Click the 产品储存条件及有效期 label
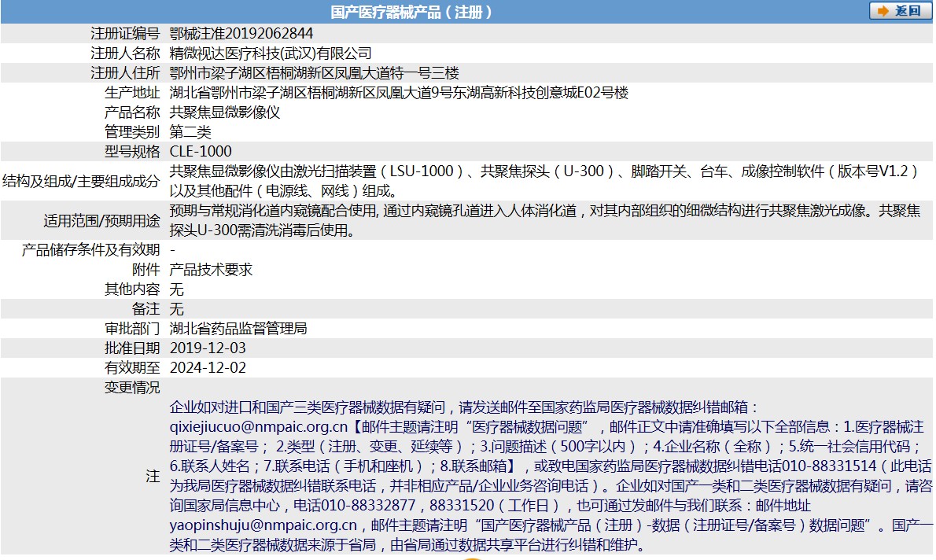This screenshot has height=560, width=936. pos(90,250)
